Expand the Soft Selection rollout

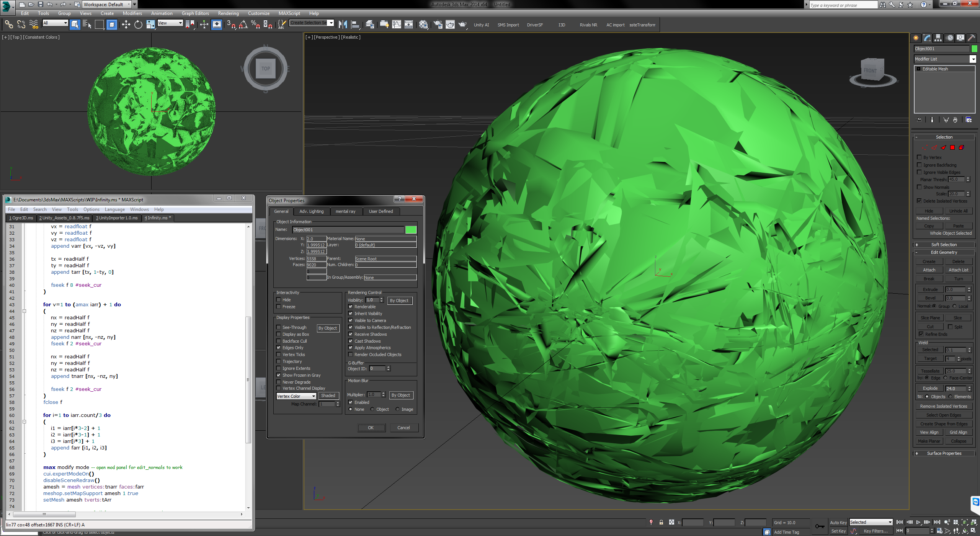point(944,245)
